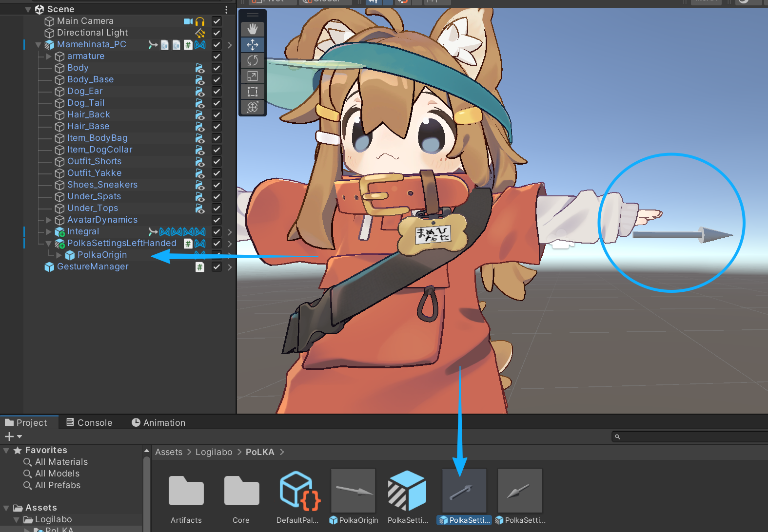768x532 pixels.
Task: Select the Rotate tool
Action: 252,60
